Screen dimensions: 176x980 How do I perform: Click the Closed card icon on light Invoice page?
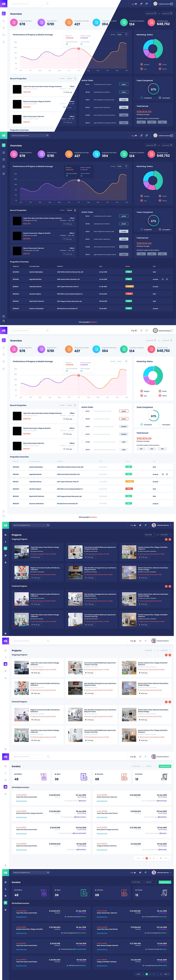tap(165, 777)
